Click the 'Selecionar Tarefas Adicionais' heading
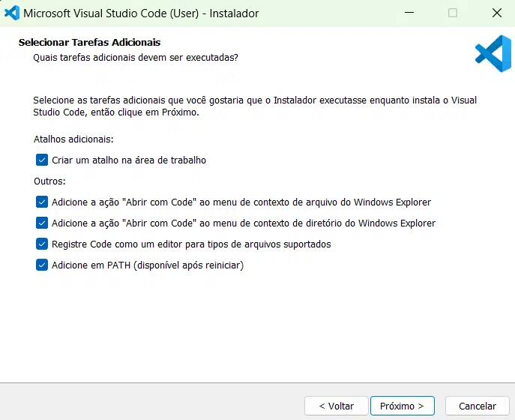 coord(89,43)
